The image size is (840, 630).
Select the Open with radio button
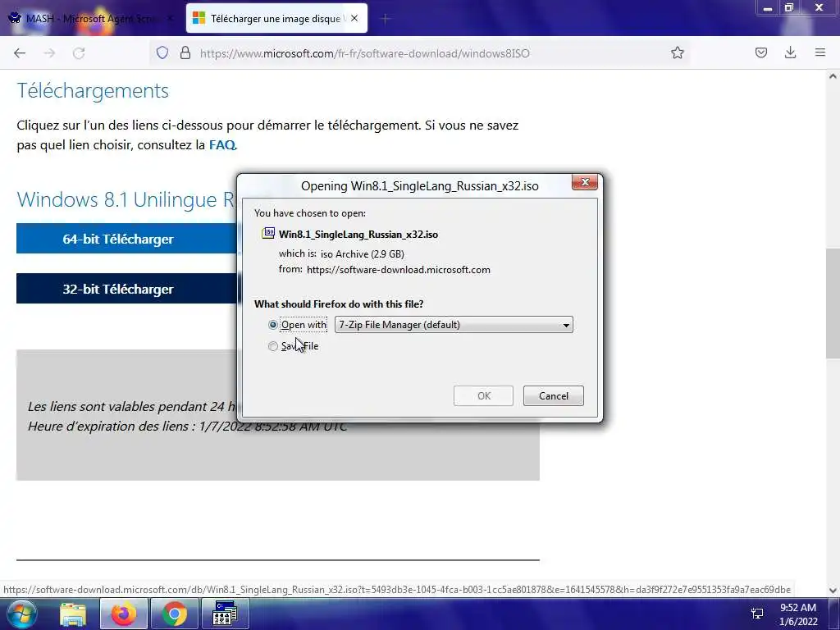(272, 325)
